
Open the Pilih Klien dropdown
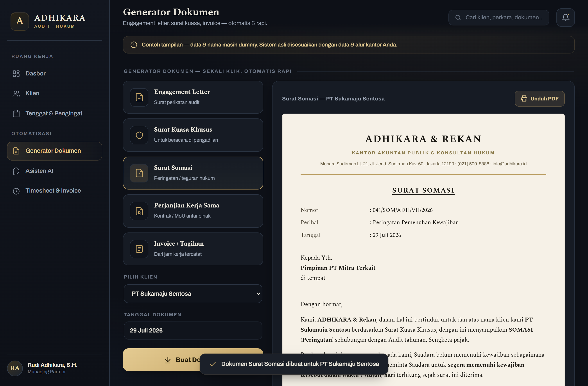pos(193,294)
